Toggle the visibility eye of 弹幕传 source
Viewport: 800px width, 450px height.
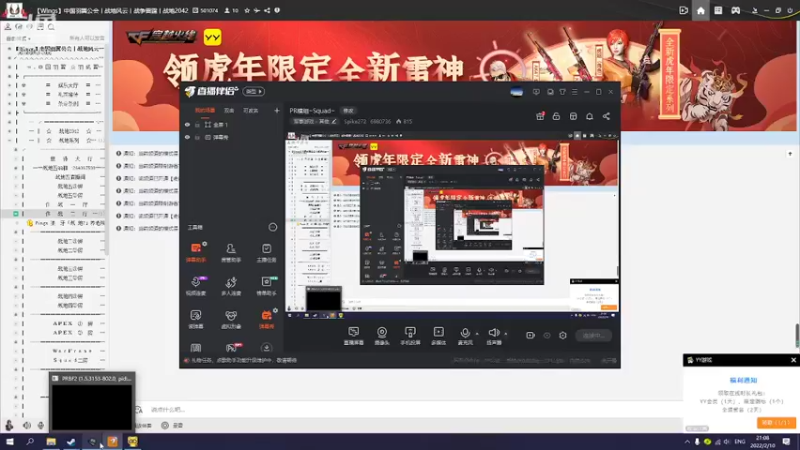tap(187, 137)
